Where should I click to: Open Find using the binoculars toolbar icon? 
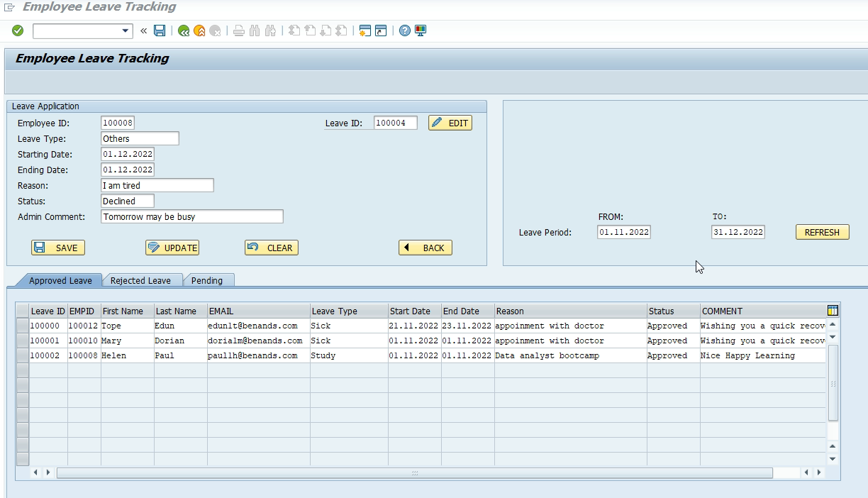click(x=252, y=31)
